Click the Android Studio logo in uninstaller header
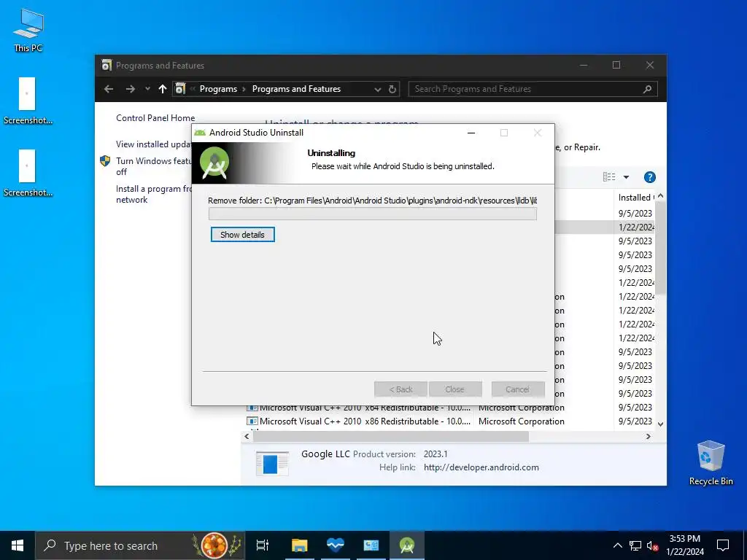This screenshot has height=560, width=747. coord(214,163)
